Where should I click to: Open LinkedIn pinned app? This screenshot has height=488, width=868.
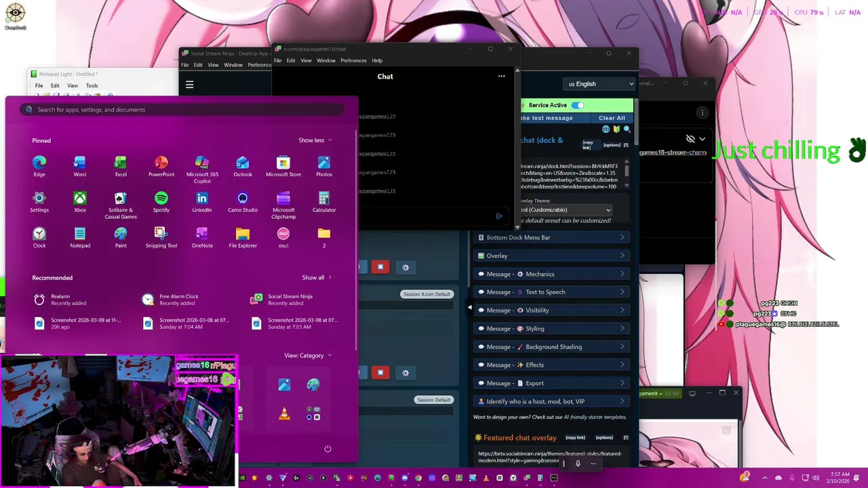click(202, 202)
